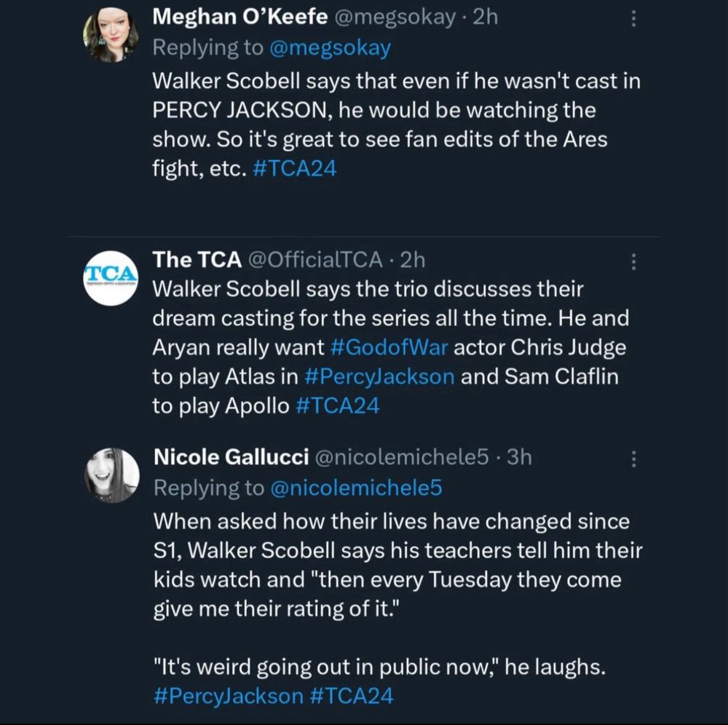Click #TCA24 hashtag after Apollo
Viewport: 728px width, 725px height.
tap(339, 405)
